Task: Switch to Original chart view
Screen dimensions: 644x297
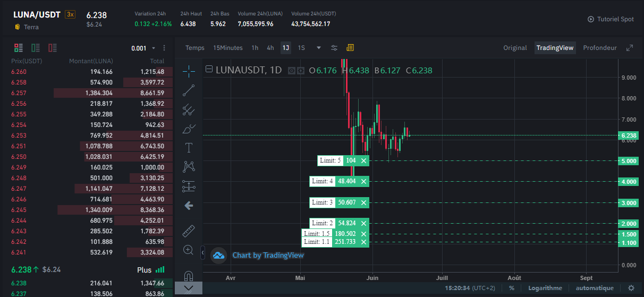Action: pos(515,48)
